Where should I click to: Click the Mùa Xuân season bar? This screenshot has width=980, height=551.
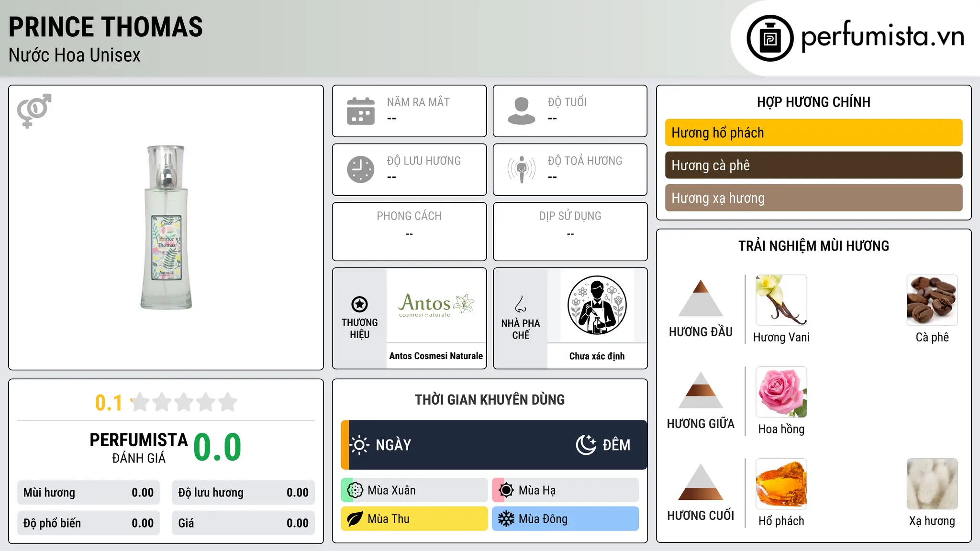[414, 490]
